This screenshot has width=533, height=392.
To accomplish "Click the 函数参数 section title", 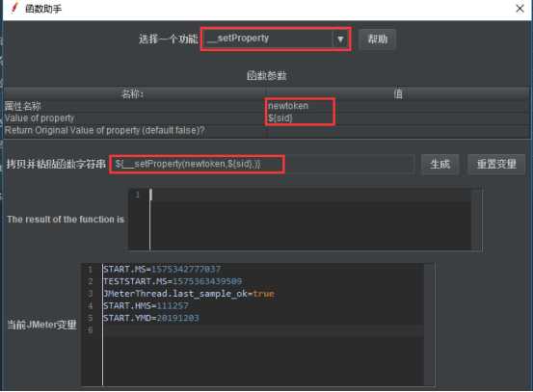I will click(x=266, y=75).
